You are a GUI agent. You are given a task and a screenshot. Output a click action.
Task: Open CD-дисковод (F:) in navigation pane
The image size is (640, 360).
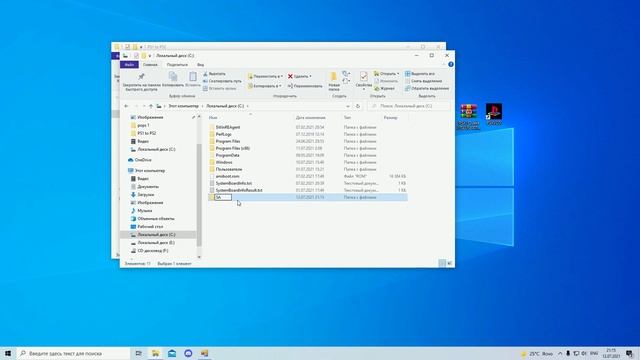(x=153, y=251)
